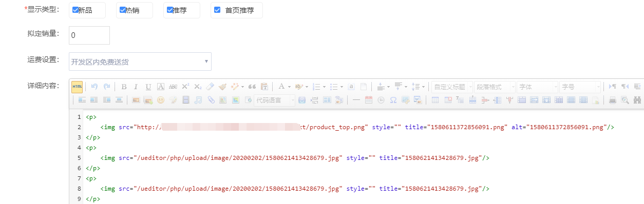
Task: Toggle italic formatting in the editor
Action: point(136,87)
